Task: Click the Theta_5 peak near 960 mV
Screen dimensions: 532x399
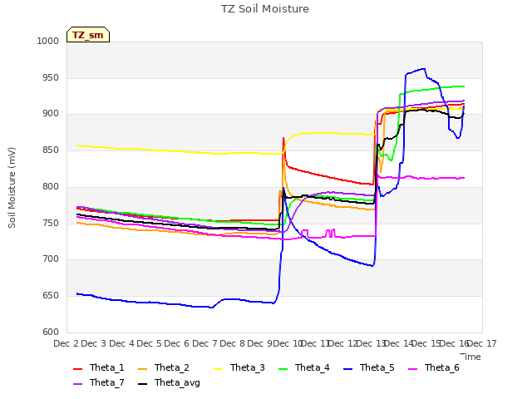Action: 423,69
